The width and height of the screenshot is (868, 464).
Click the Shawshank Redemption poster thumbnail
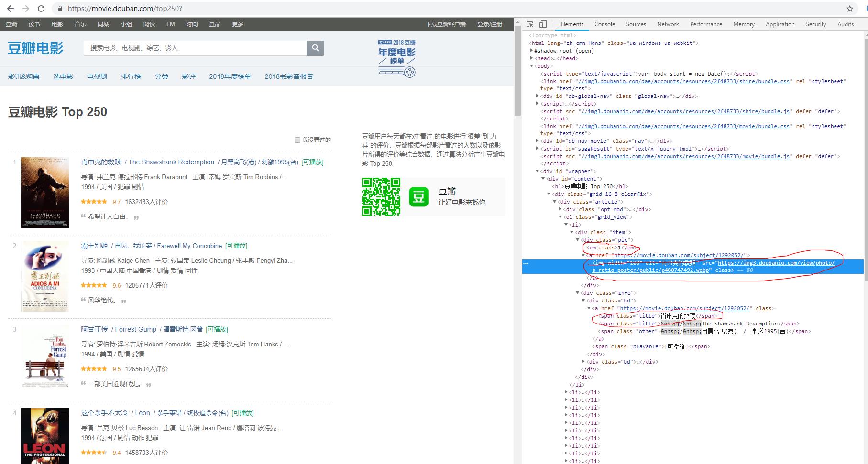[44, 193]
